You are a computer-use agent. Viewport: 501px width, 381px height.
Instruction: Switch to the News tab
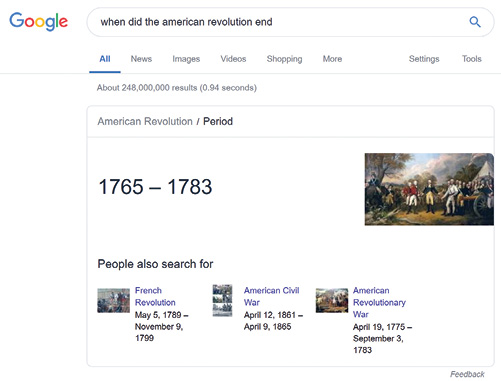[141, 59]
